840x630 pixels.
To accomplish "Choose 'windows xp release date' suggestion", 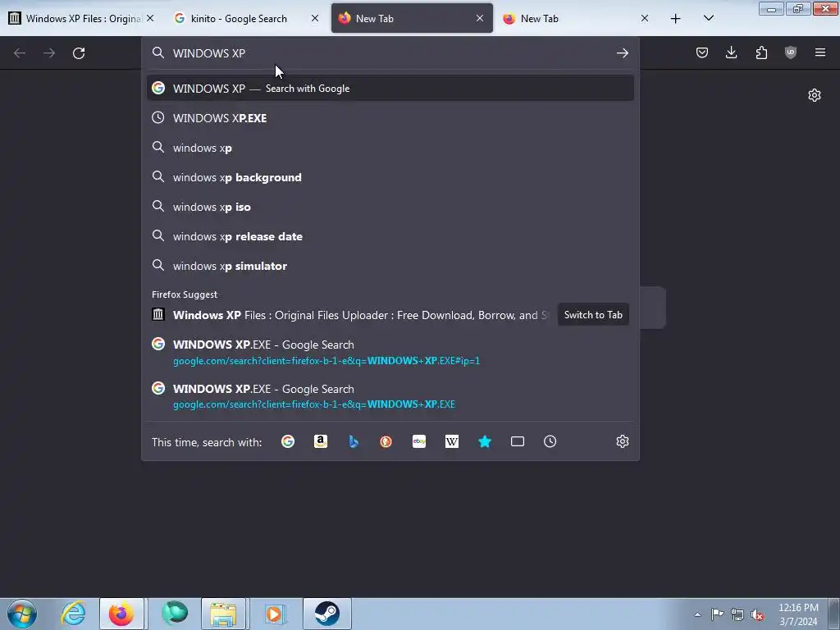I will tap(390, 236).
